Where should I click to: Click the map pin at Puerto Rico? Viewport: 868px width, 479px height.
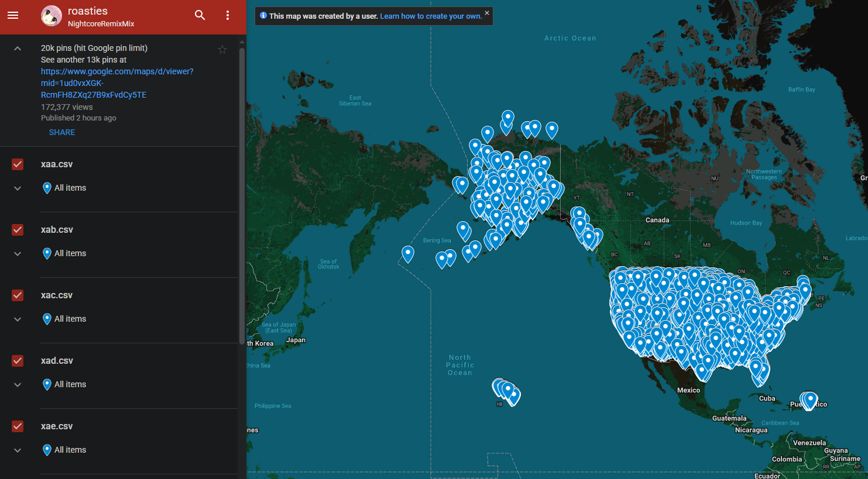(810, 400)
